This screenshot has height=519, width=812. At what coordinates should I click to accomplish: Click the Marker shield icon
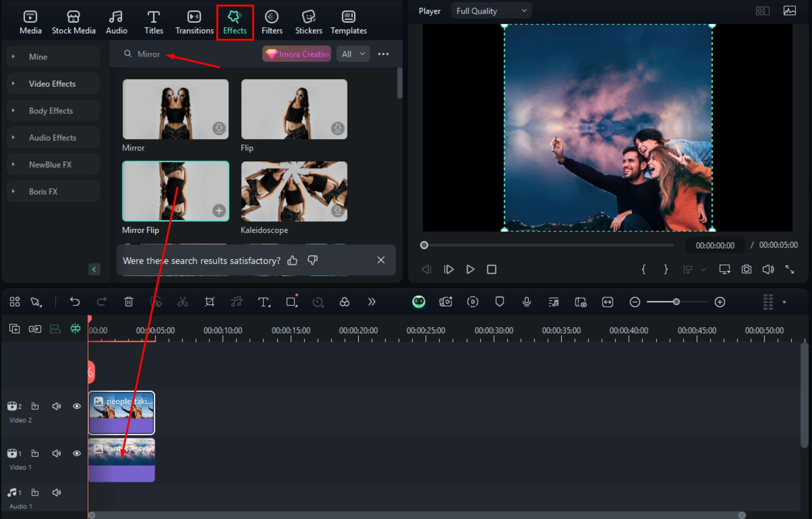click(x=499, y=302)
